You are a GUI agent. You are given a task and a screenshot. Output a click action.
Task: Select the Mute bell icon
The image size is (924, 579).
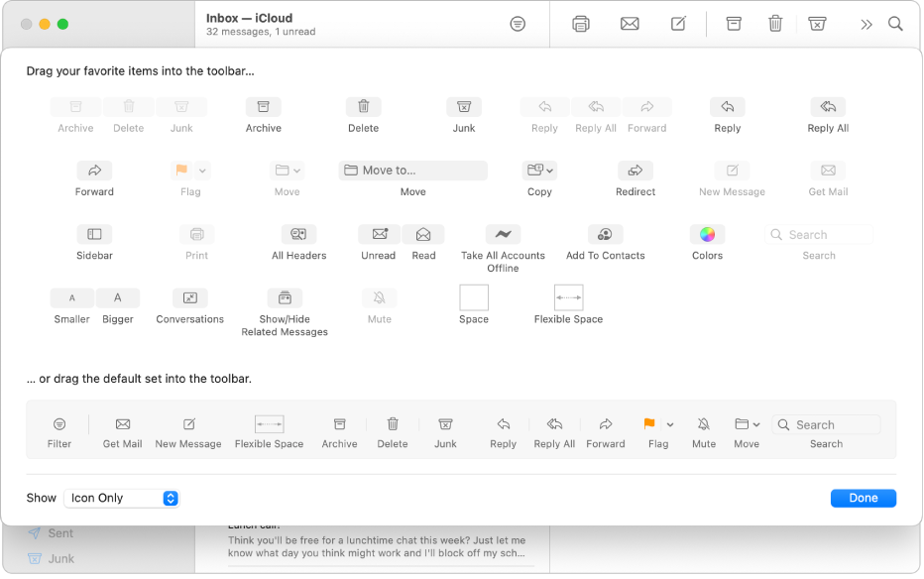tap(379, 297)
